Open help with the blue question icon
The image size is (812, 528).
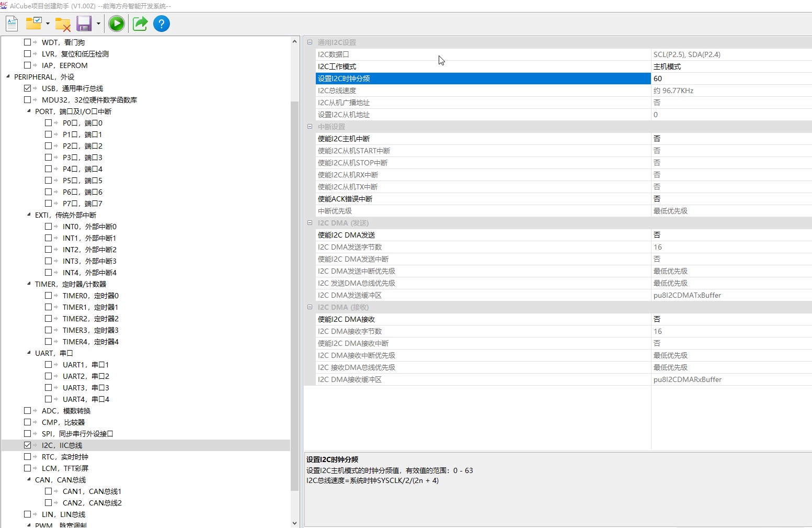click(x=162, y=24)
